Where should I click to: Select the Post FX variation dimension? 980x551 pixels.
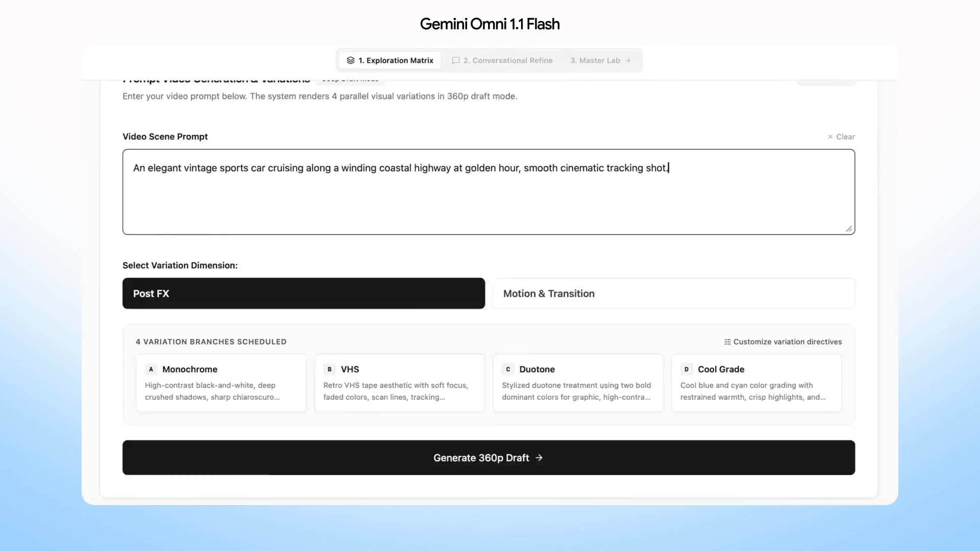point(304,293)
